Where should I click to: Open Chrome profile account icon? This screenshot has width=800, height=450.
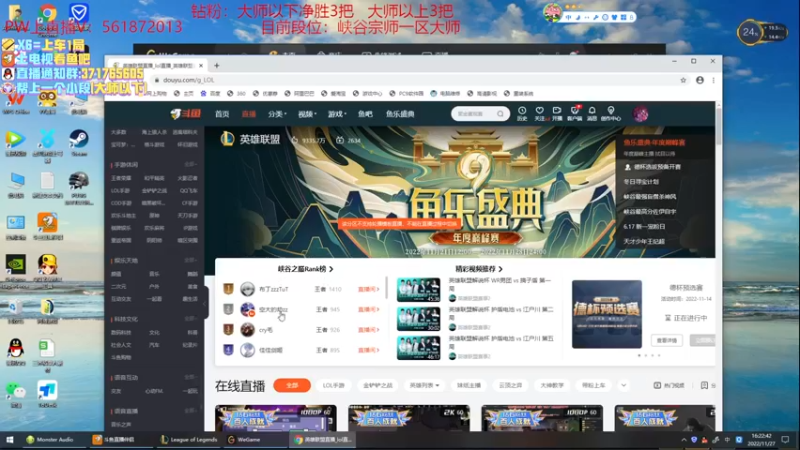699,80
